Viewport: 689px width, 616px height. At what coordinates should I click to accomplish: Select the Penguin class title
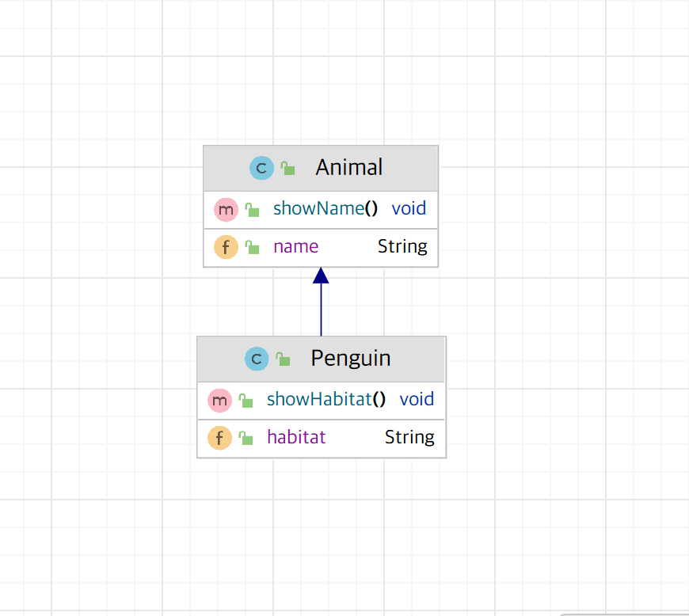[351, 358]
